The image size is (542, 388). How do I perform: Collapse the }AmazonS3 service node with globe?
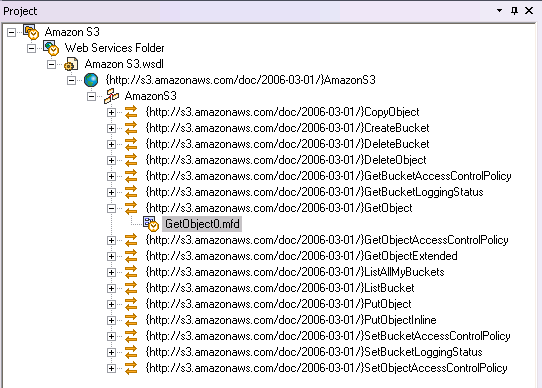tap(72, 80)
